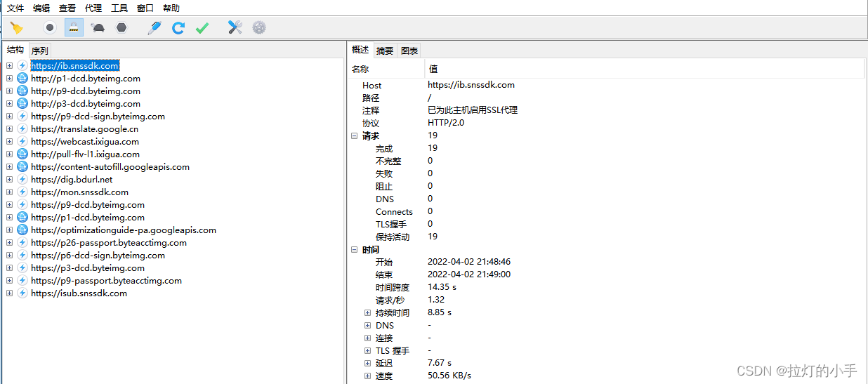The width and height of the screenshot is (868, 384).
Task: Click the 开始 time 2022-04-02 21:48:46
Action: (x=469, y=261)
